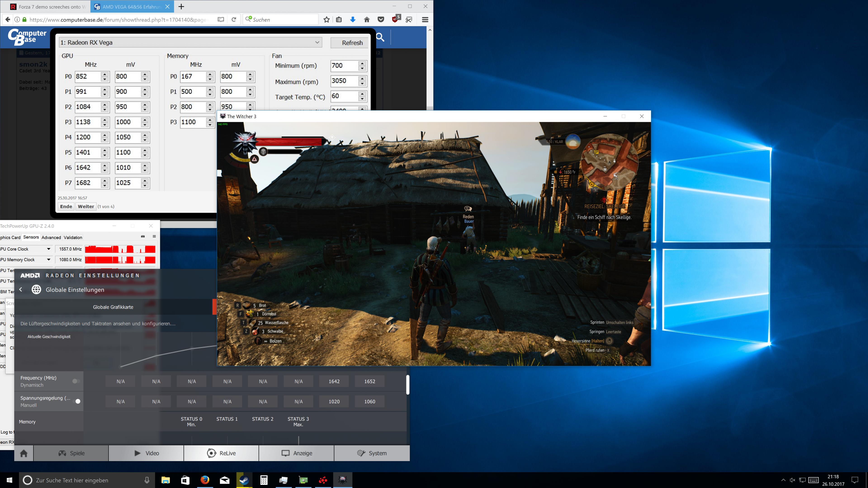
Task: Open the Spiele section in Radeon Settings
Action: point(71,453)
